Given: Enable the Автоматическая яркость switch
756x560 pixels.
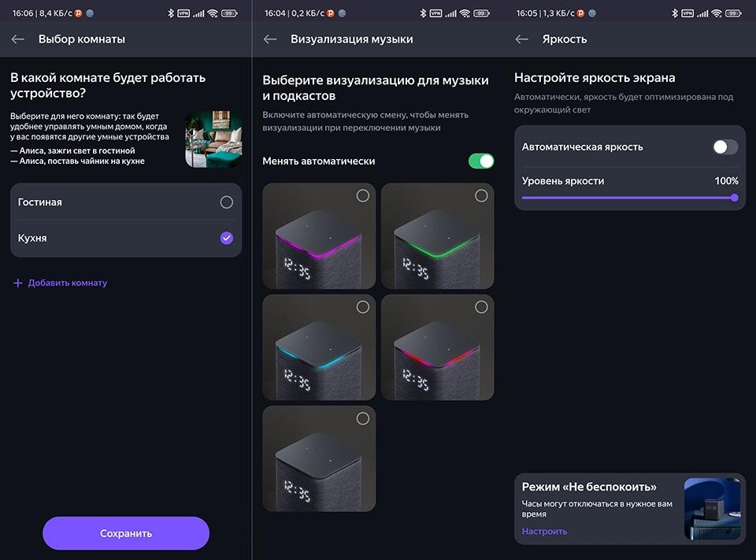Looking at the screenshot, I should [725, 147].
